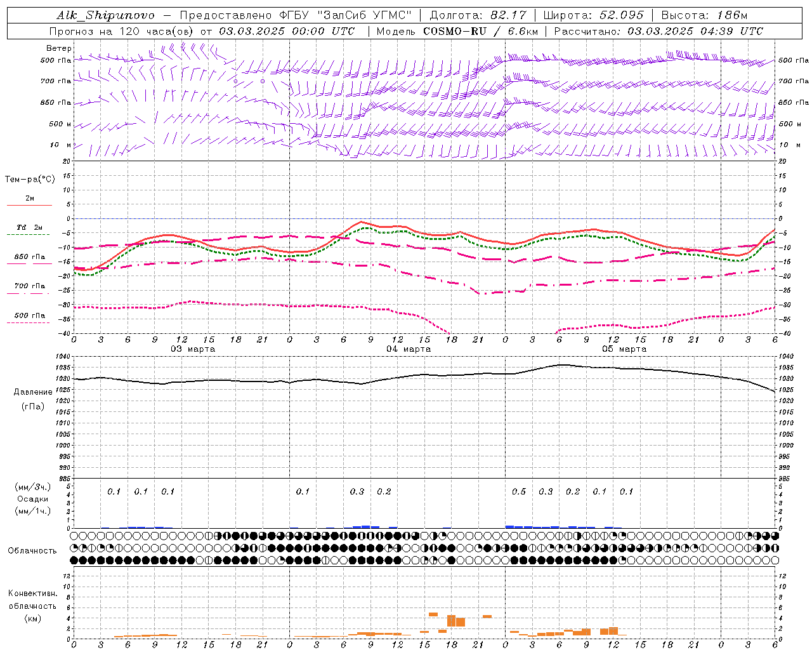Image resolution: width=812 pixels, height=650 pixels.
Task: Click the Тем-ра(°C) axis title
Action: (x=30, y=180)
